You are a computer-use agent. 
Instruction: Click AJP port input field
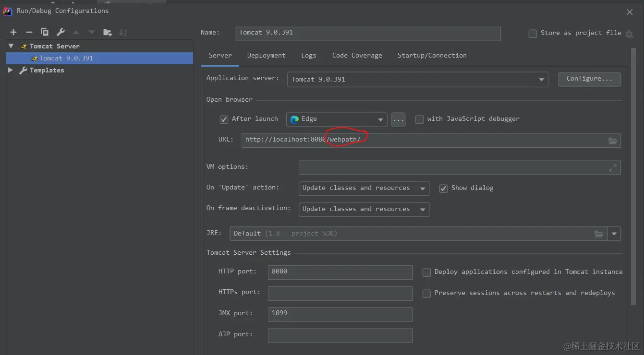coord(340,335)
